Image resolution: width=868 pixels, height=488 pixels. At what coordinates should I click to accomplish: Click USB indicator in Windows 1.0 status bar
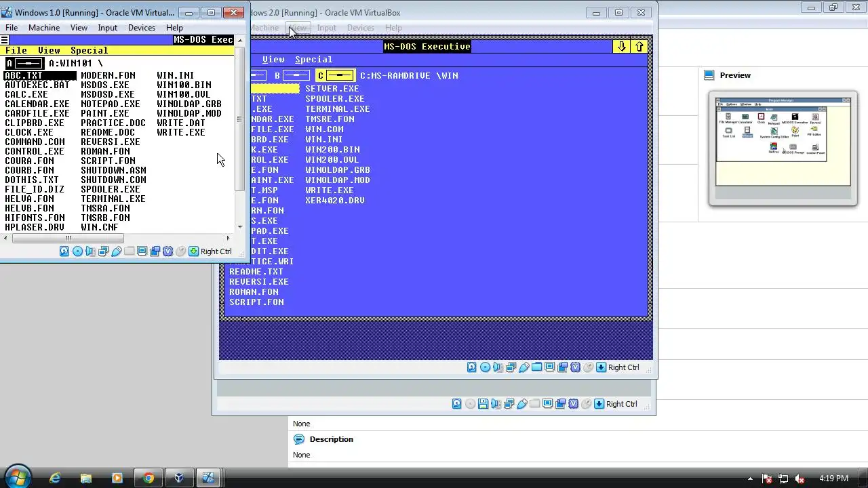116,251
